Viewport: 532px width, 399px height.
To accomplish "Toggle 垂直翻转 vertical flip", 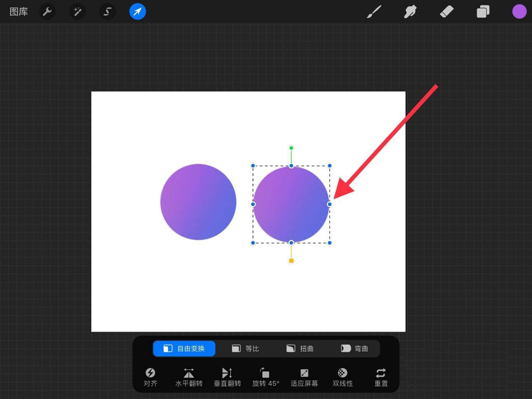I will [227, 377].
